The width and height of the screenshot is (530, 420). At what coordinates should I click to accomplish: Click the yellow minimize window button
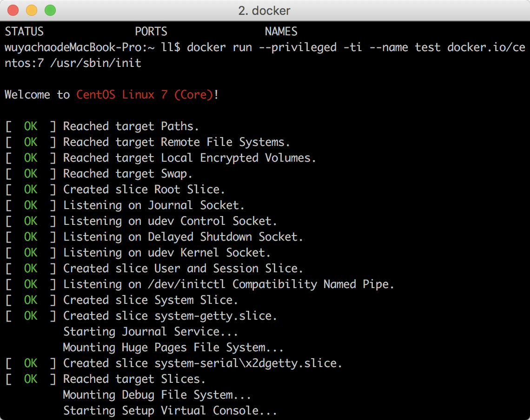pos(32,11)
